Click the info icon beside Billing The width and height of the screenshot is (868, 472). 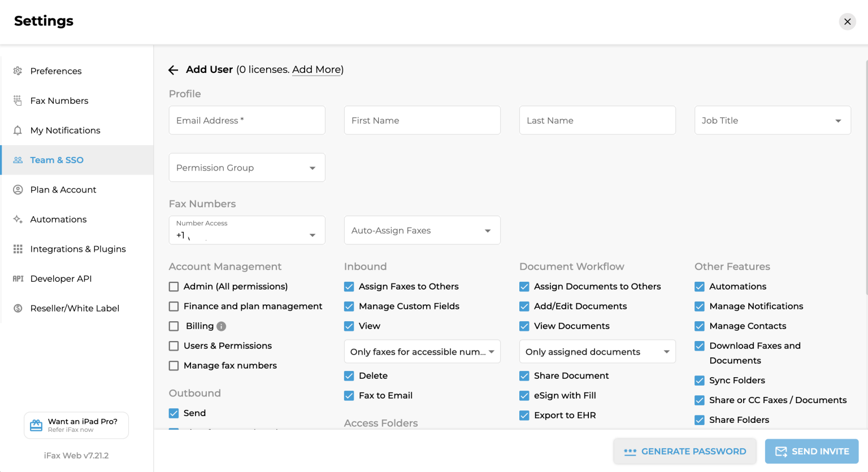tap(220, 326)
